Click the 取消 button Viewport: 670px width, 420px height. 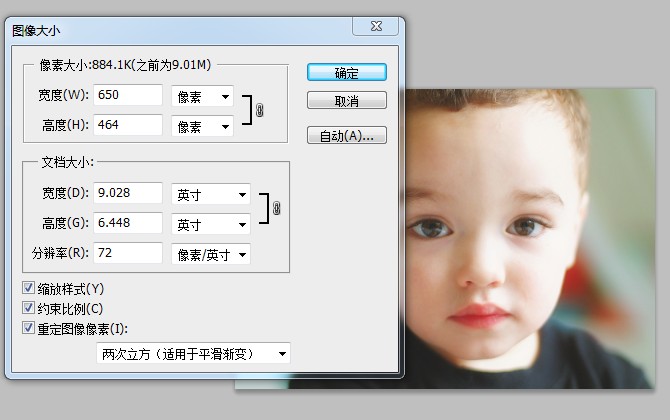347,101
